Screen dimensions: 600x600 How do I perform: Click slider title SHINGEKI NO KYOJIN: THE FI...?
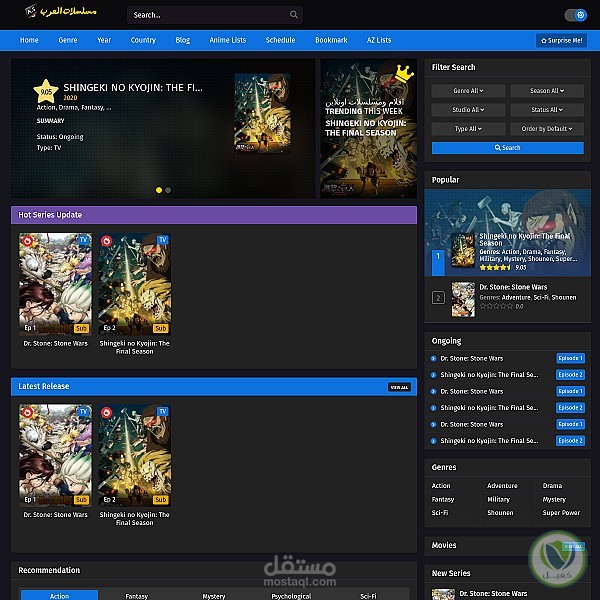tap(133, 88)
